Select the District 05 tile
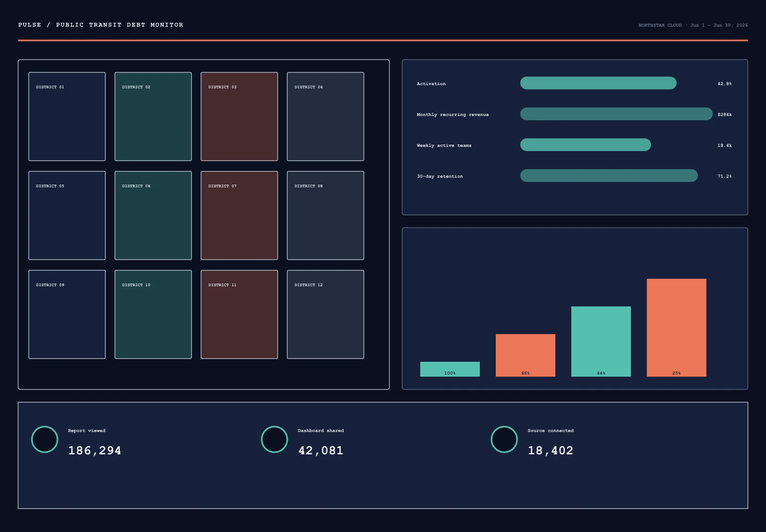The height and width of the screenshot is (532, 766). 67,215
